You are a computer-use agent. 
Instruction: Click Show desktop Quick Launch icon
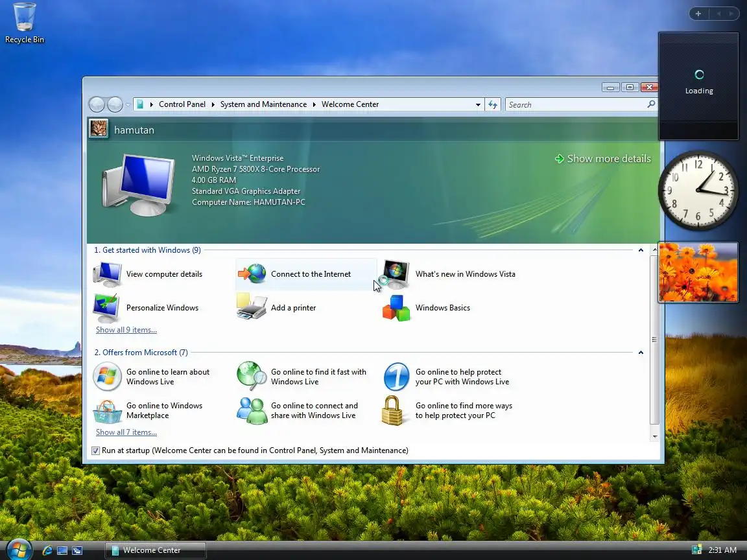[x=62, y=550]
